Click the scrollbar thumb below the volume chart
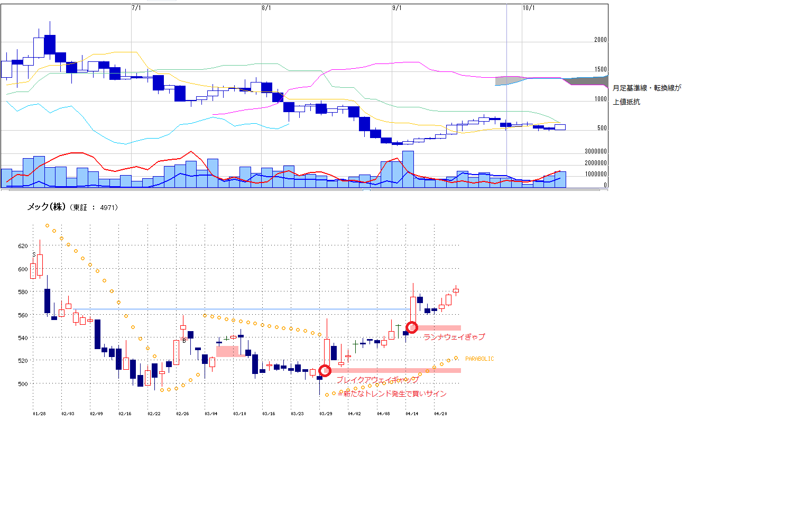Viewport: 812px width, 530px height. 366,190
